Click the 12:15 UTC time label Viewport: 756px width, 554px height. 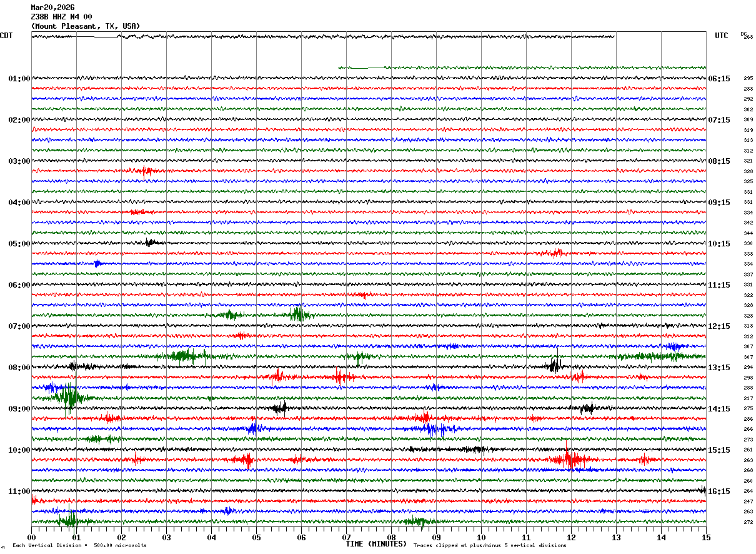719,326
